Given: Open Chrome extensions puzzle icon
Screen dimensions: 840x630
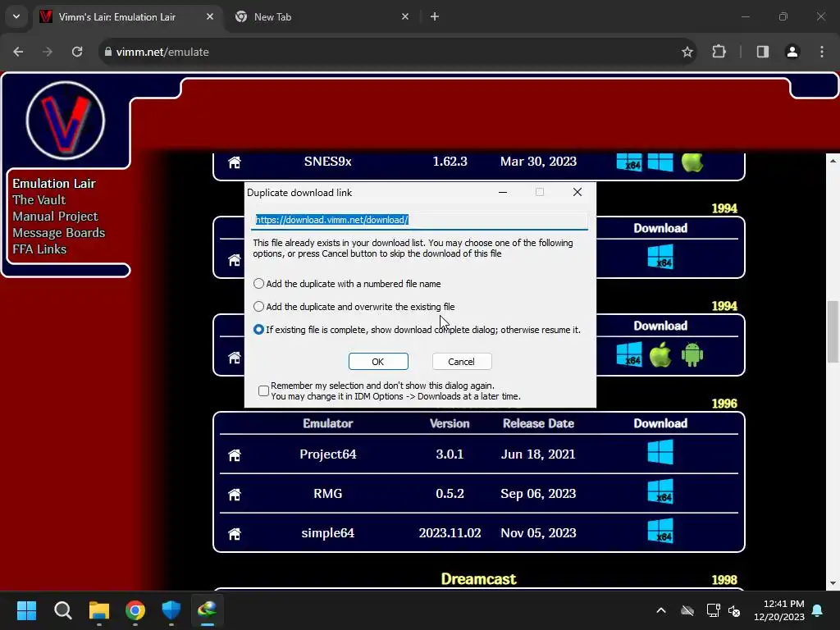Looking at the screenshot, I should pos(719,52).
